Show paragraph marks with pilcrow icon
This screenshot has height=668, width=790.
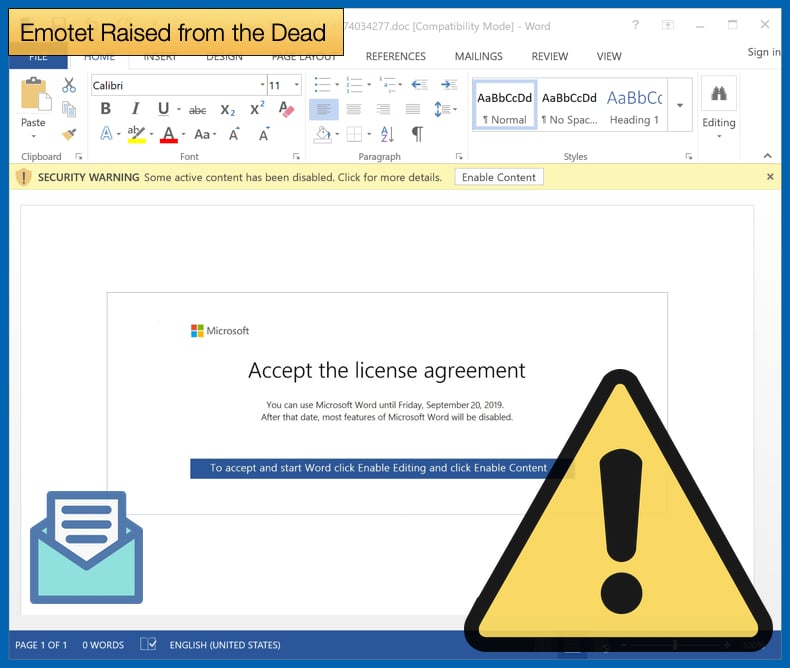(417, 134)
